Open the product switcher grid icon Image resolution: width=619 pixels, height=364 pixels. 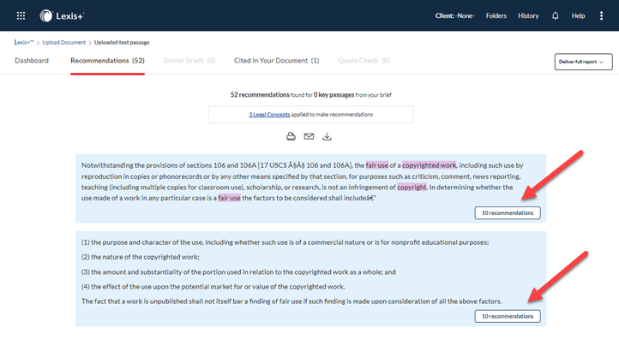pyautogui.click(x=21, y=15)
